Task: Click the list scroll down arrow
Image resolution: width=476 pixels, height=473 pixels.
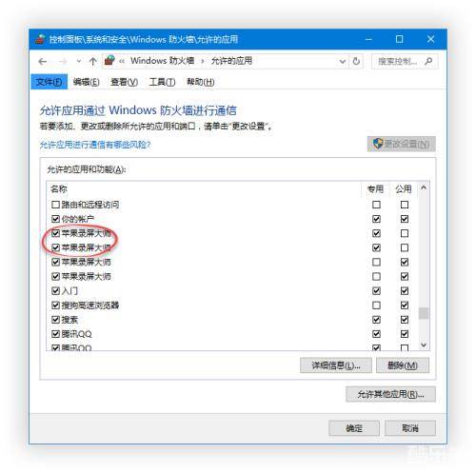Action: [x=424, y=345]
